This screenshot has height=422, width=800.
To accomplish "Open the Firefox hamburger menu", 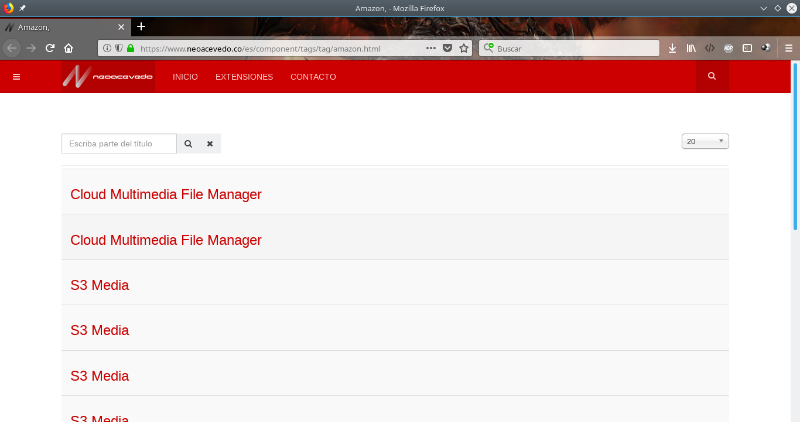I will [x=789, y=48].
